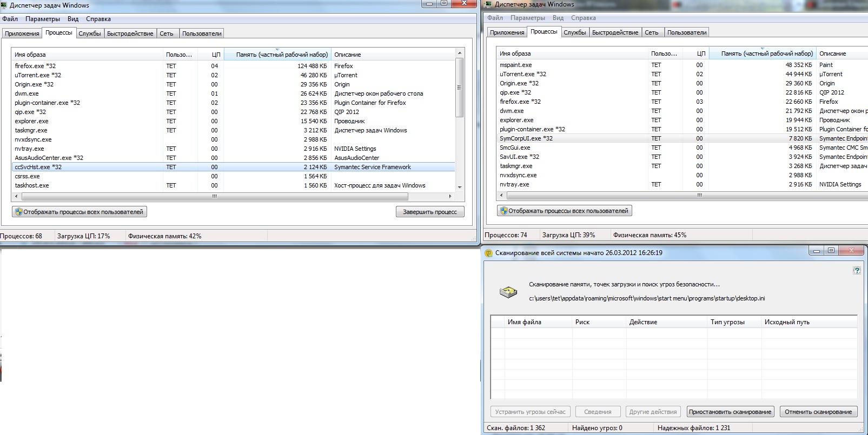Sort by Исходный путь column in scan window

tap(809, 322)
